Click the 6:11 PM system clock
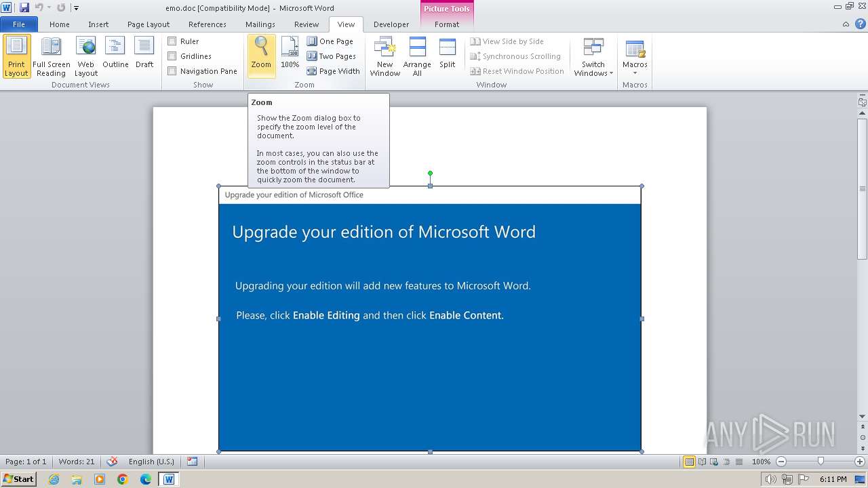This screenshot has height=488, width=868. coord(833,479)
